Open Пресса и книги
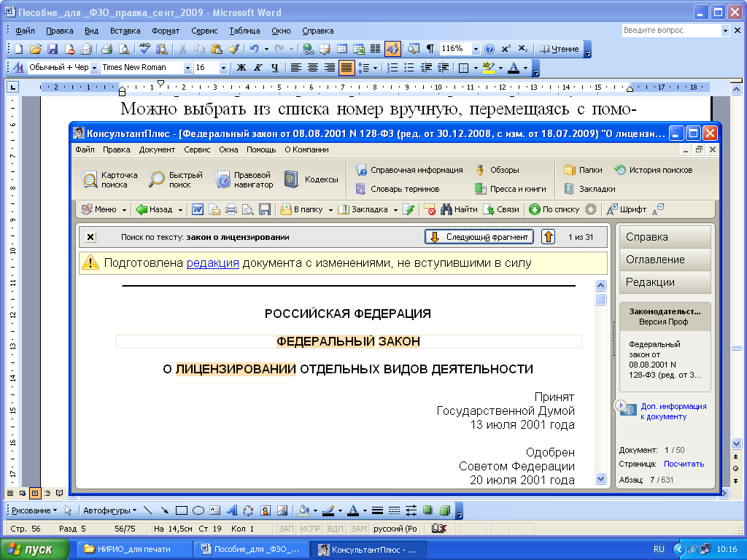747x560 pixels. [x=510, y=189]
